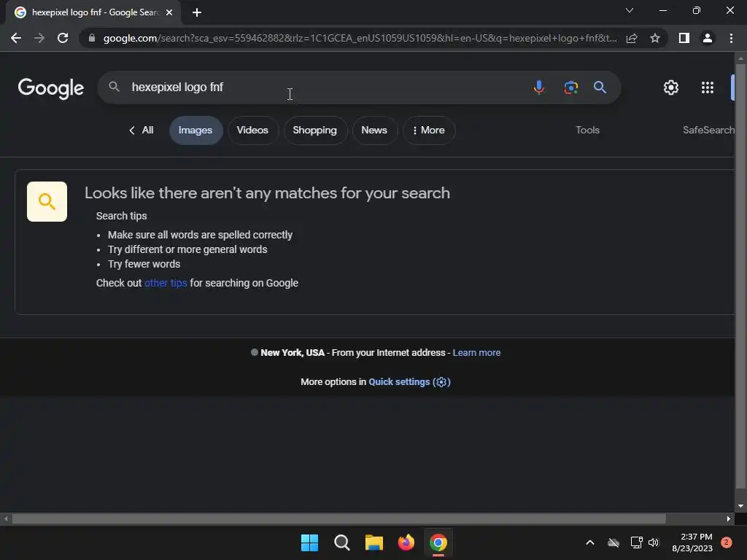
Task: Switch to All results
Action: point(142,130)
